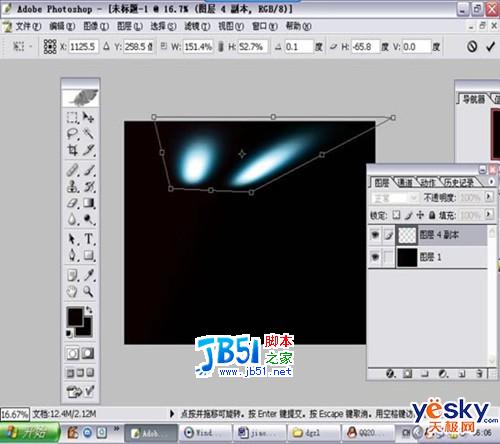Switch to the 动作 tab
The image size is (500, 444).
click(427, 182)
